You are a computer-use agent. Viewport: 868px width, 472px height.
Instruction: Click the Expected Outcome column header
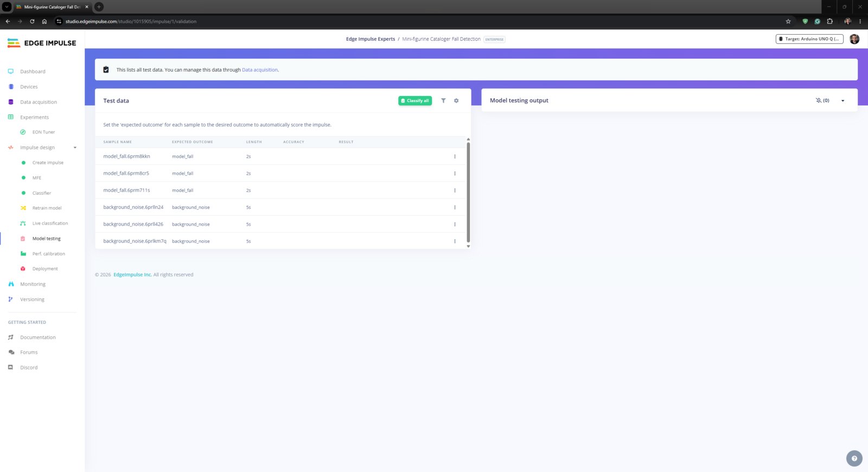192,142
